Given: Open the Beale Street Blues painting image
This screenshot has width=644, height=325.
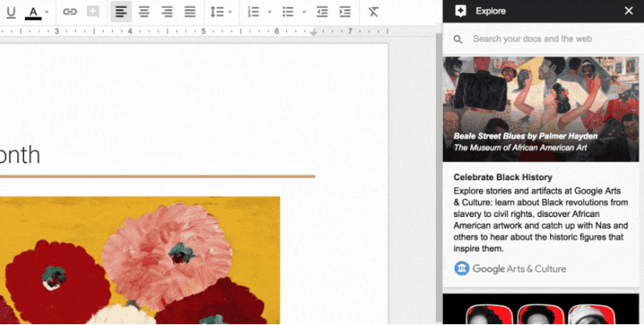Looking at the screenshot, I should [x=541, y=109].
